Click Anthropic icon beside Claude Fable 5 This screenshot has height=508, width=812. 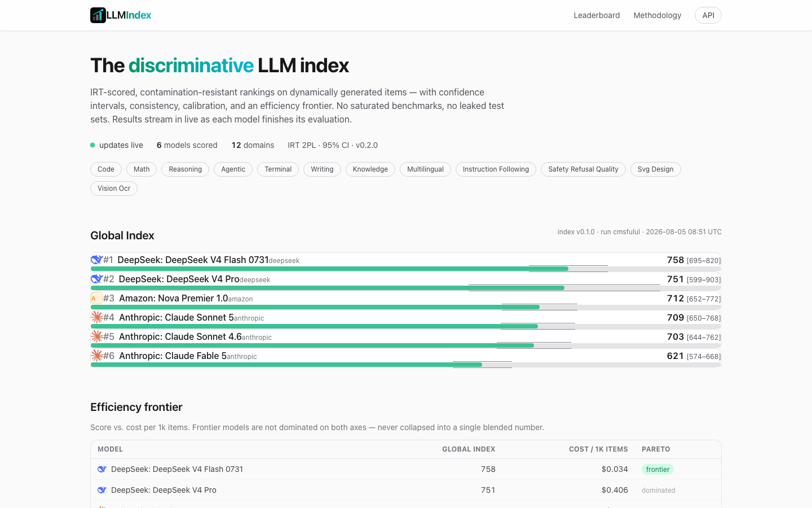point(97,356)
